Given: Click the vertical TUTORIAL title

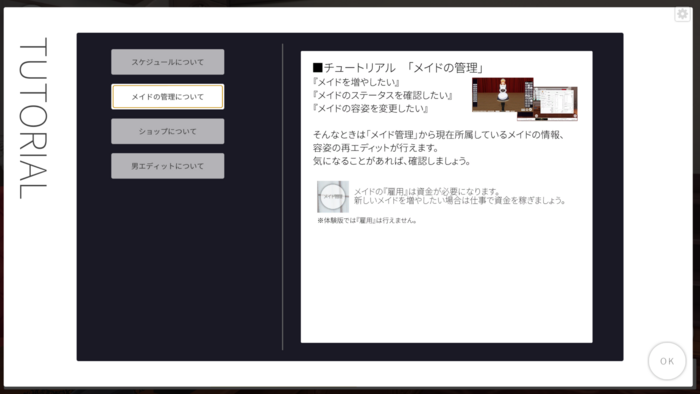Looking at the screenshot, I should [33, 118].
